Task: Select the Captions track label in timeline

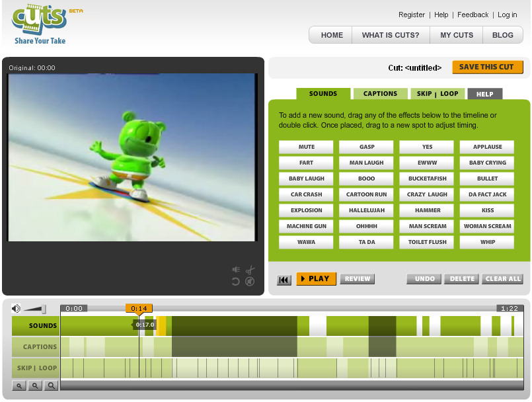Action: [x=36, y=347]
